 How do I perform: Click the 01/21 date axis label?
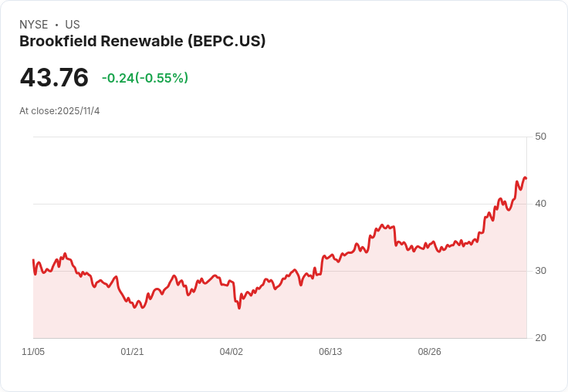(132, 352)
